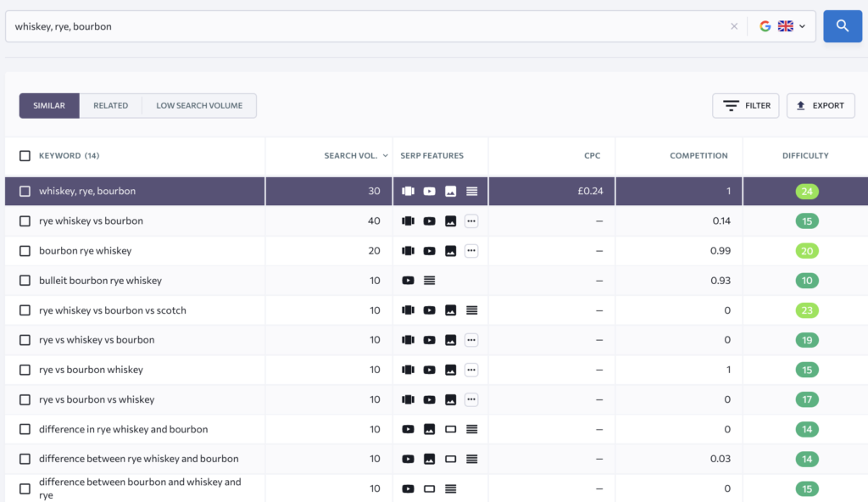Image resolution: width=868 pixels, height=502 pixels.
Task: Switch to the Related tab
Action: (x=111, y=105)
